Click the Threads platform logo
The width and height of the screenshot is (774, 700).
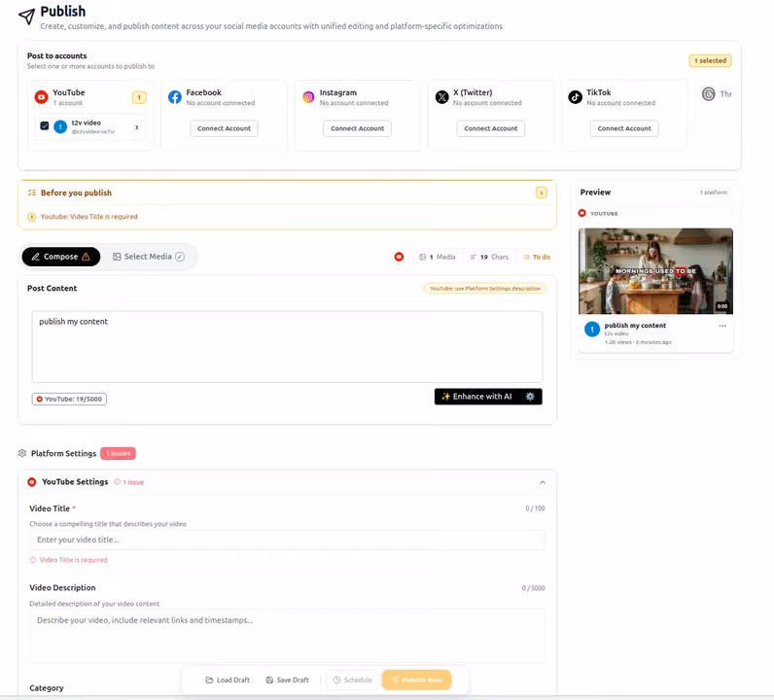(708, 93)
